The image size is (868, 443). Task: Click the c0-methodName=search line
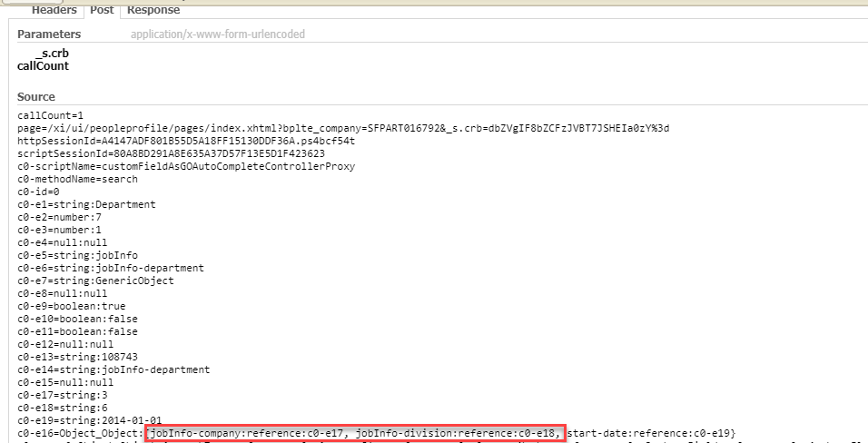point(77,180)
